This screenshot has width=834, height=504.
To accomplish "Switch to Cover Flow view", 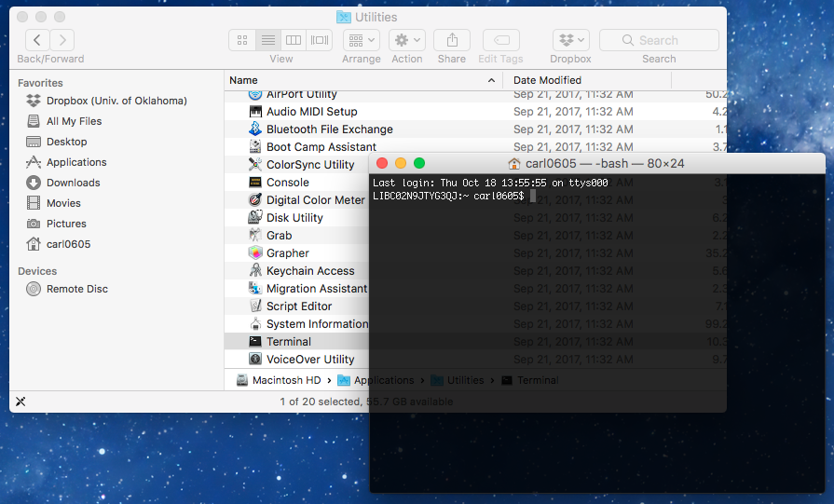I will pyautogui.click(x=319, y=40).
